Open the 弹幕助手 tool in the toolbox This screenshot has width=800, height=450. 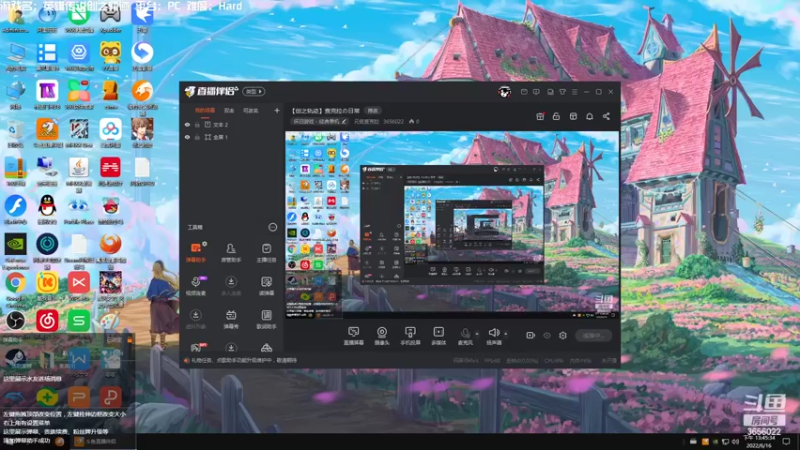pos(196,252)
